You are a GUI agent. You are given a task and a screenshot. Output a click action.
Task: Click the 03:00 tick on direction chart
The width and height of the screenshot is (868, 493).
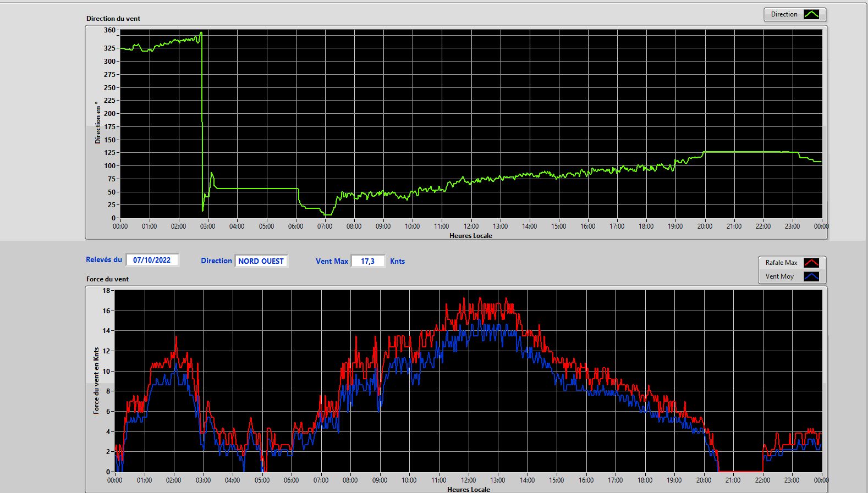[208, 226]
